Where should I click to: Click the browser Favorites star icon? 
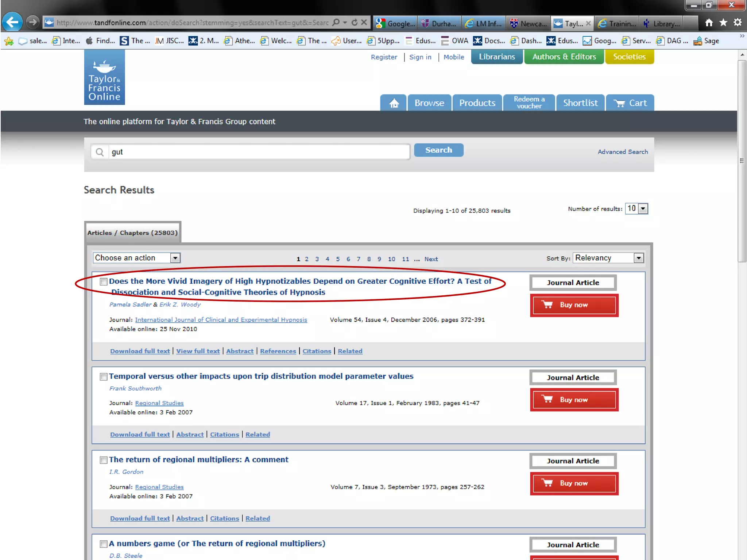(723, 23)
